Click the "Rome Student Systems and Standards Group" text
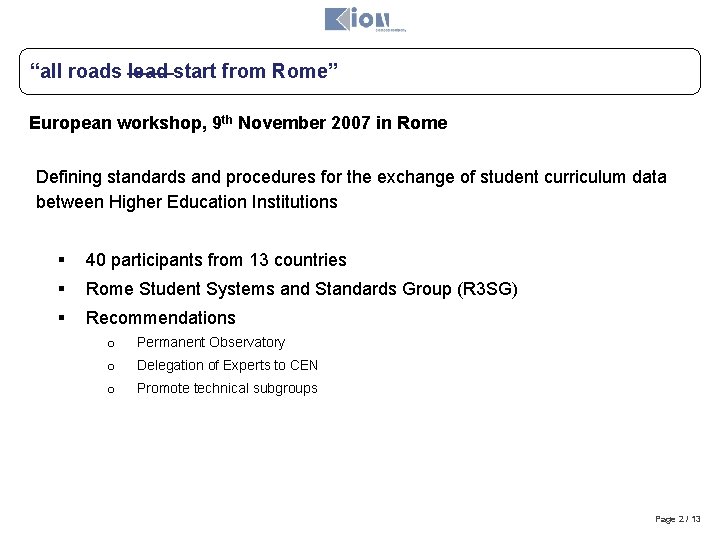Viewport: 720px width, 540px height. tap(302, 289)
